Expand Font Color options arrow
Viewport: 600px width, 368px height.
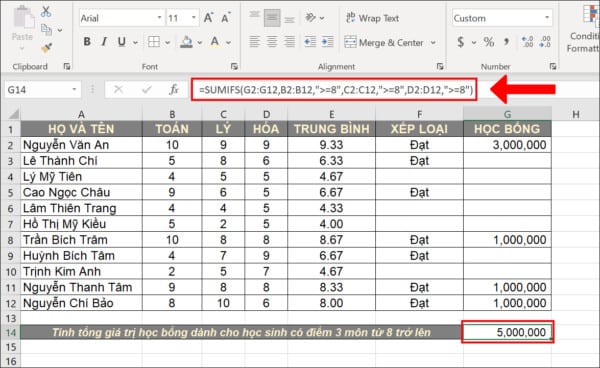228,42
